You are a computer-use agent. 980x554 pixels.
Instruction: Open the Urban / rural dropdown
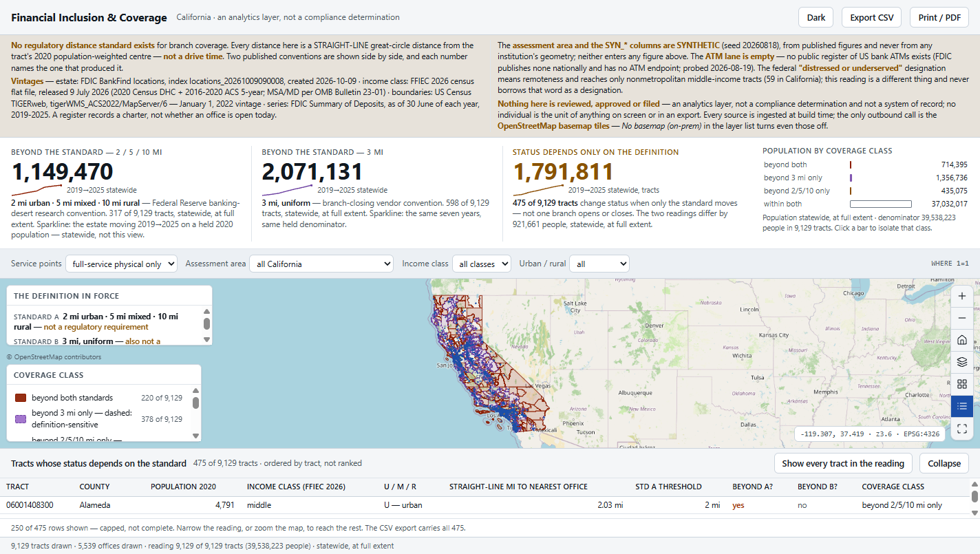(x=601, y=264)
